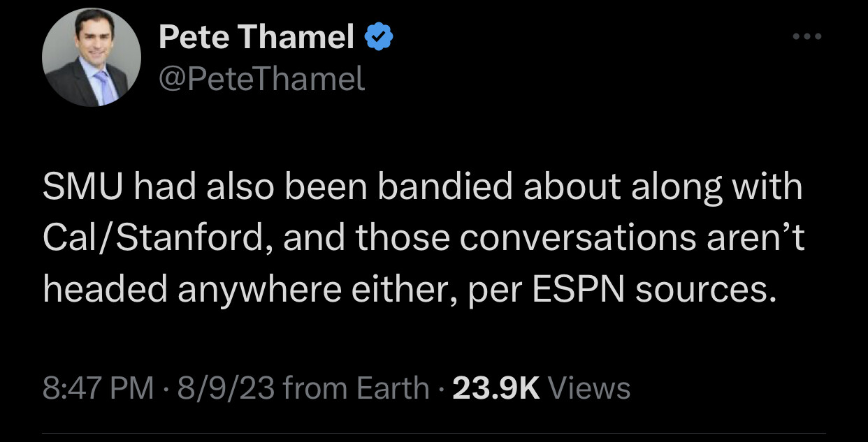View the 23.9K views count
This screenshot has width=868, height=442.
point(496,388)
